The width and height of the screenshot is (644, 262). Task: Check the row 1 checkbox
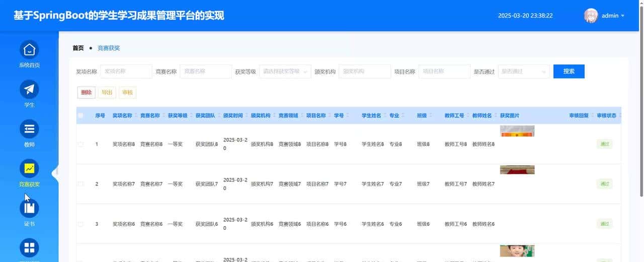80,144
